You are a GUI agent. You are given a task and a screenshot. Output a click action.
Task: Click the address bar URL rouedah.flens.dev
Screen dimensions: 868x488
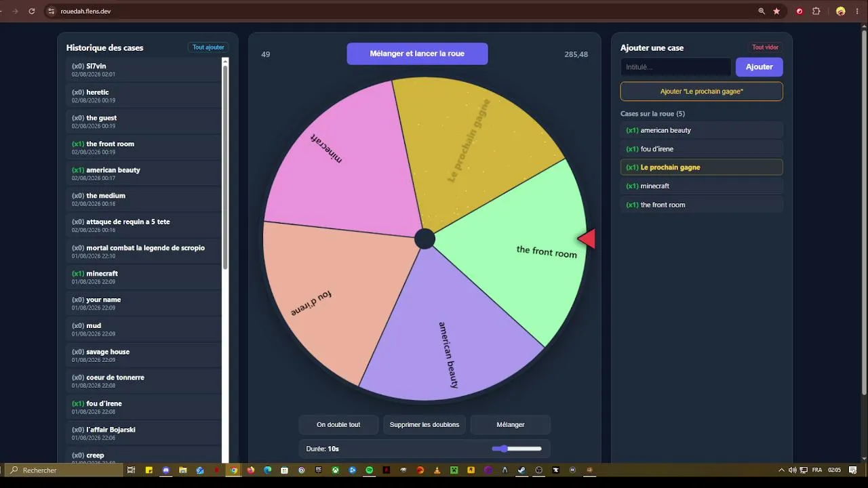(x=85, y=12)
